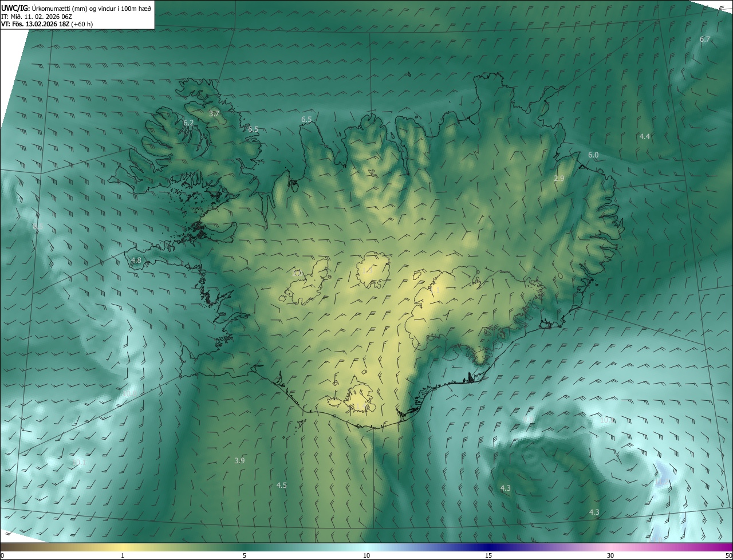Click the '1' tick on the color scale
The height and width of the screenshot is (560, 733).
[x=123, y=555]
